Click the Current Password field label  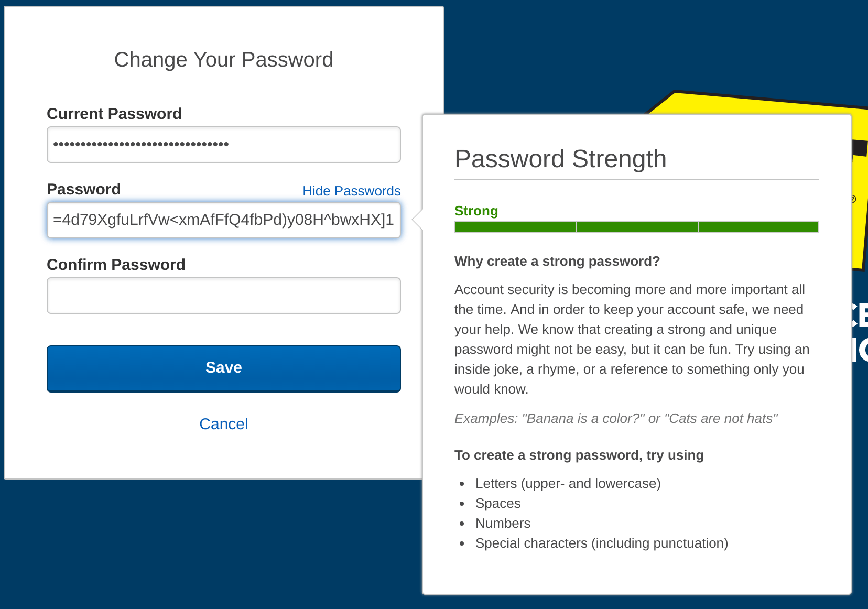114,114
